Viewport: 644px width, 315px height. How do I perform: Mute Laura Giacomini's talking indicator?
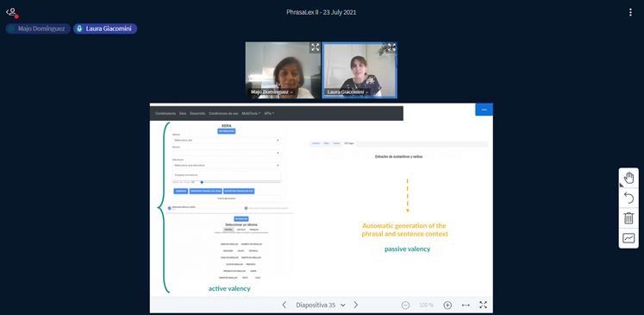click(105, 28)
